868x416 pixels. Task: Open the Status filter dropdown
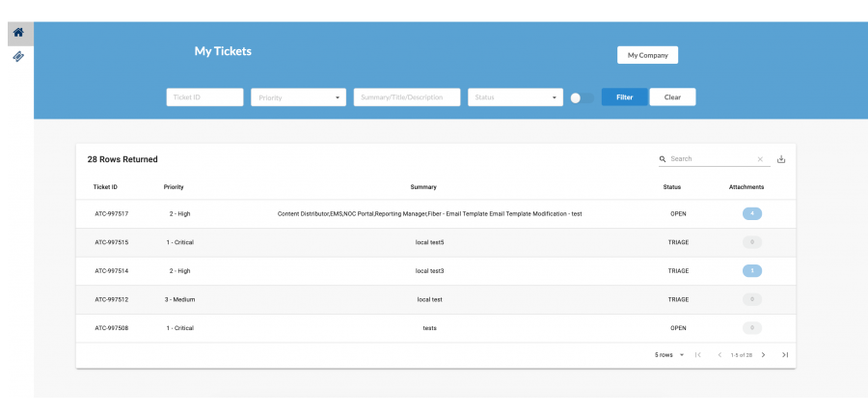(x=515, y=97)
